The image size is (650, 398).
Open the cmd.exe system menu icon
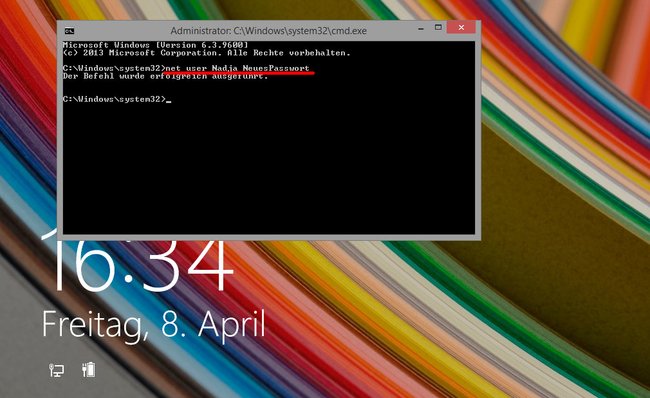tap(70, 31)
